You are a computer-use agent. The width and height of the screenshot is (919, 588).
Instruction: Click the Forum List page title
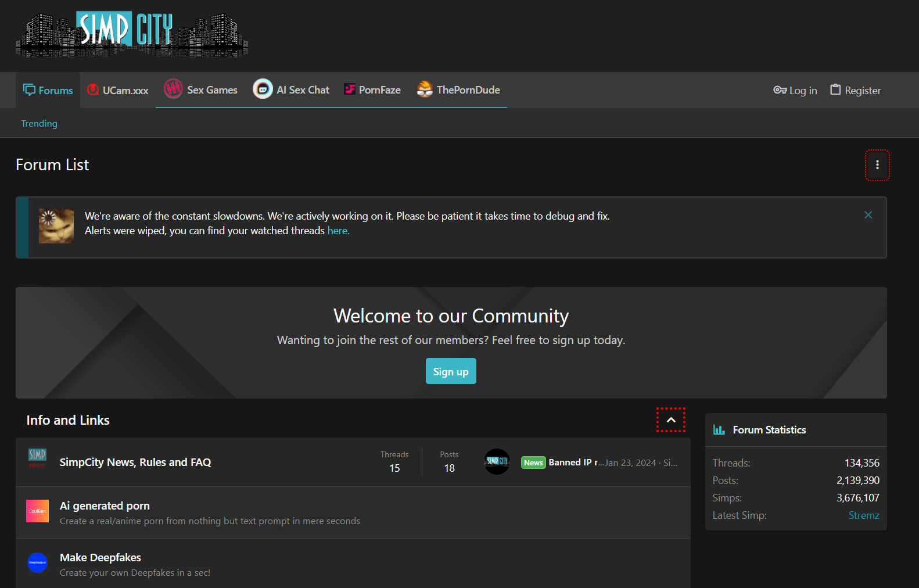[52, 165]
